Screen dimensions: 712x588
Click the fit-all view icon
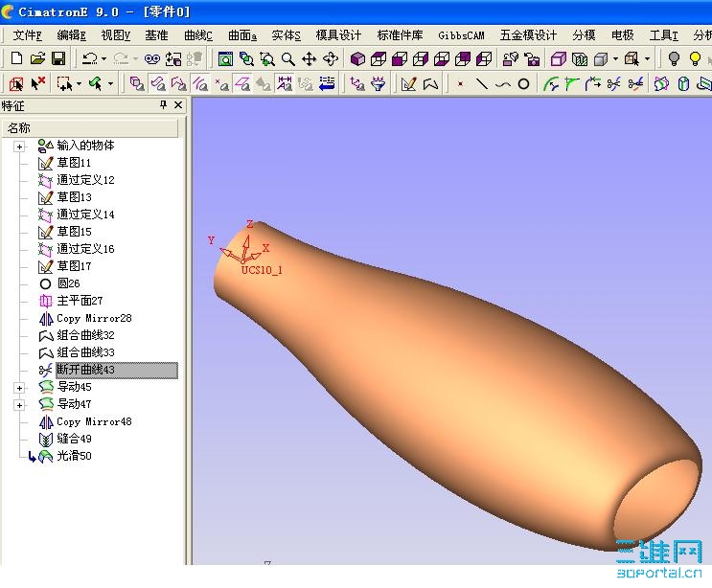tap(225, 58)
